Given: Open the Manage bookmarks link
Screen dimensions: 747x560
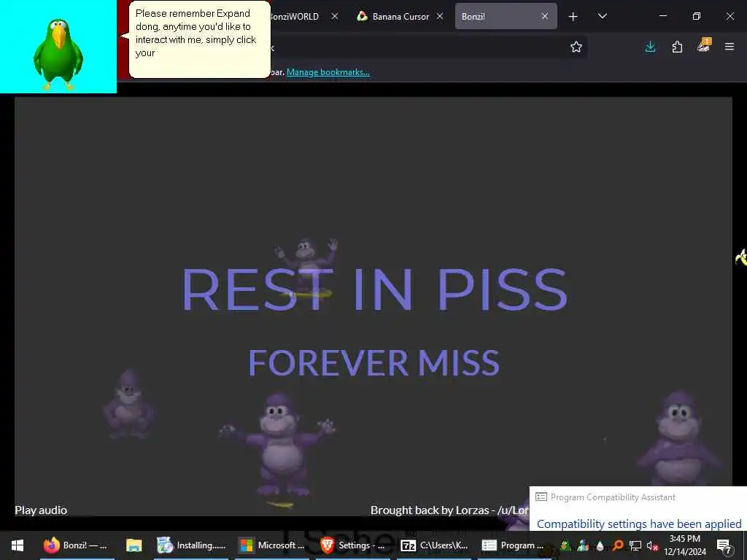Looking at the screenshot, I should (x=328, y=72).
